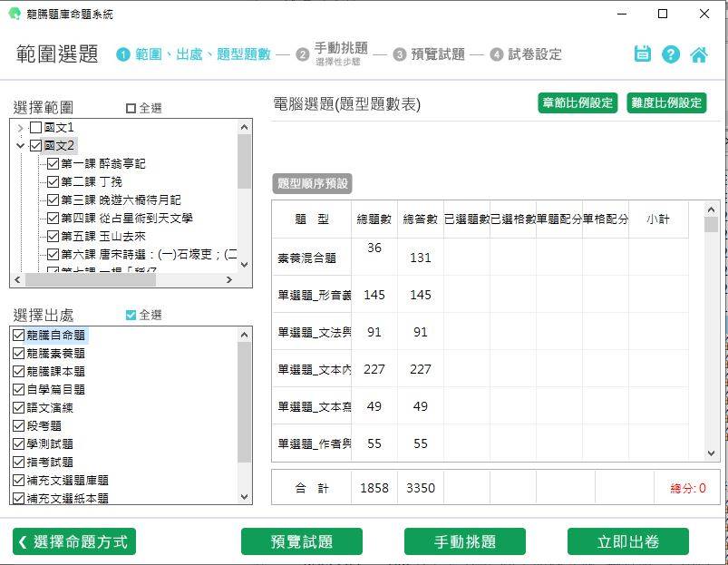The width and height of the screenshot is (728, 565).
Task: Select 自學篇目題 source item
Action: 55,389
